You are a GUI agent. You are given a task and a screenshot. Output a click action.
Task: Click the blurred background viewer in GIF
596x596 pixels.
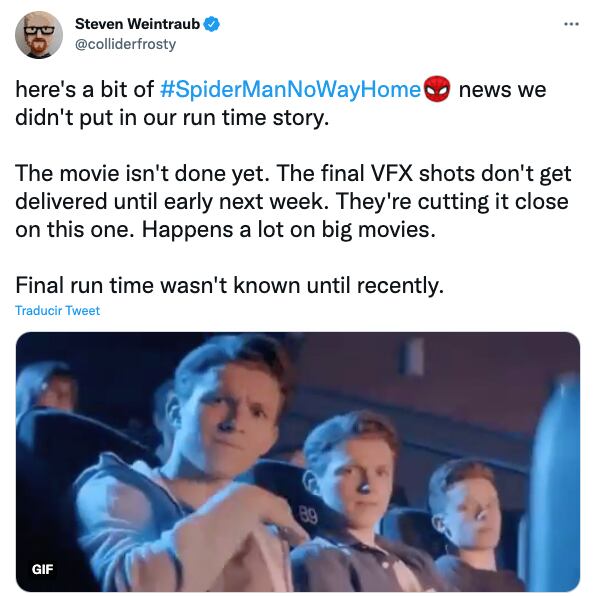(x=48, y=388)
